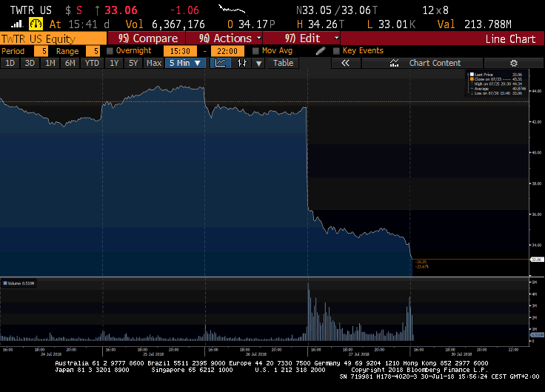Image resolution: width=545 pixels, height=392 pixels.
Task: Select the Max range
Action: coord(153,63)
